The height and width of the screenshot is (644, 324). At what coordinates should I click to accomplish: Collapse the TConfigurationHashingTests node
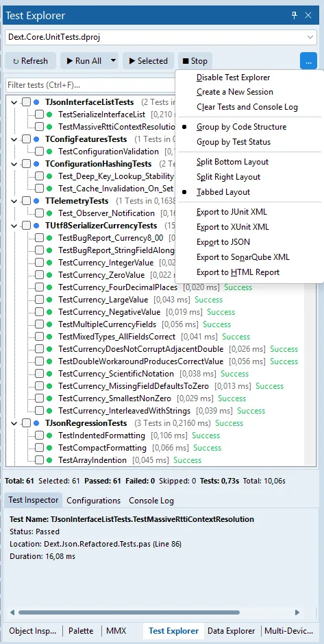(14, 164)
